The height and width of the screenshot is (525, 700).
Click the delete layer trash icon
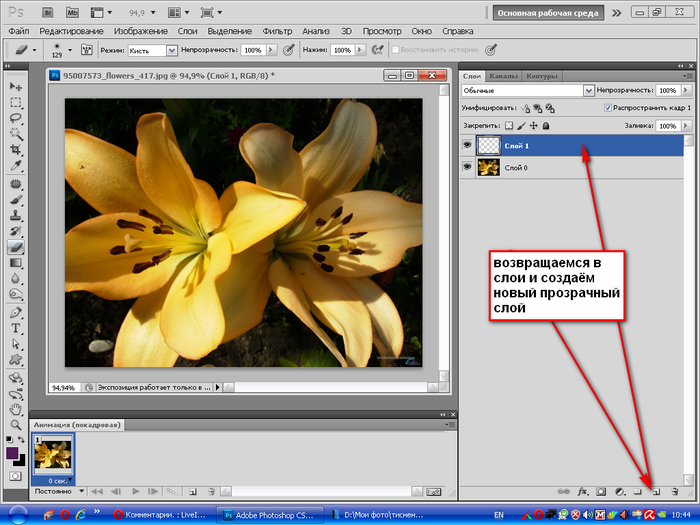[x=675, y=492]
